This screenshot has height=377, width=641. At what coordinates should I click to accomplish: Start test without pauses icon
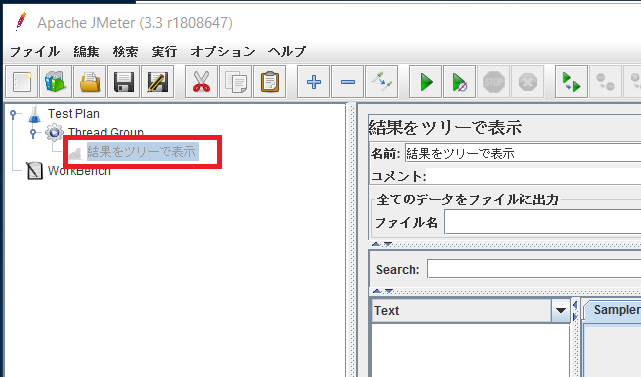point(459,82)
